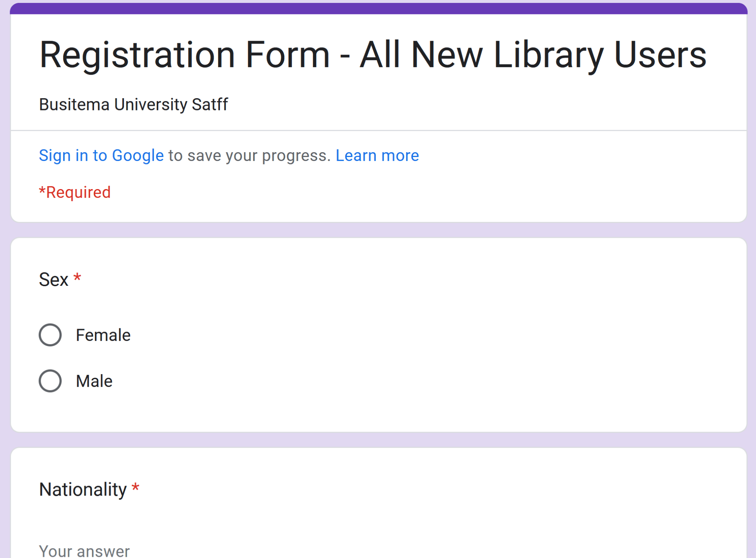The image size is (756, 558).
Task: Open the Learn more link
Action: pos(377,155)
